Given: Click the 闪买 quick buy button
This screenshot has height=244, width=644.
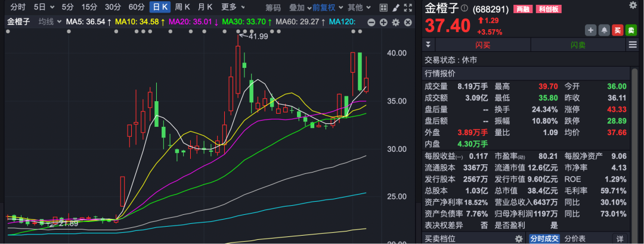Looking at the screenshot, I should pos(483,45).
